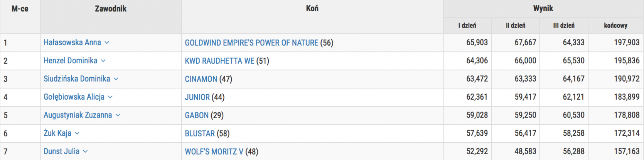The image size is (644, 160).
Task: Open horse link BLUSTAR
Action: point(200,134)
